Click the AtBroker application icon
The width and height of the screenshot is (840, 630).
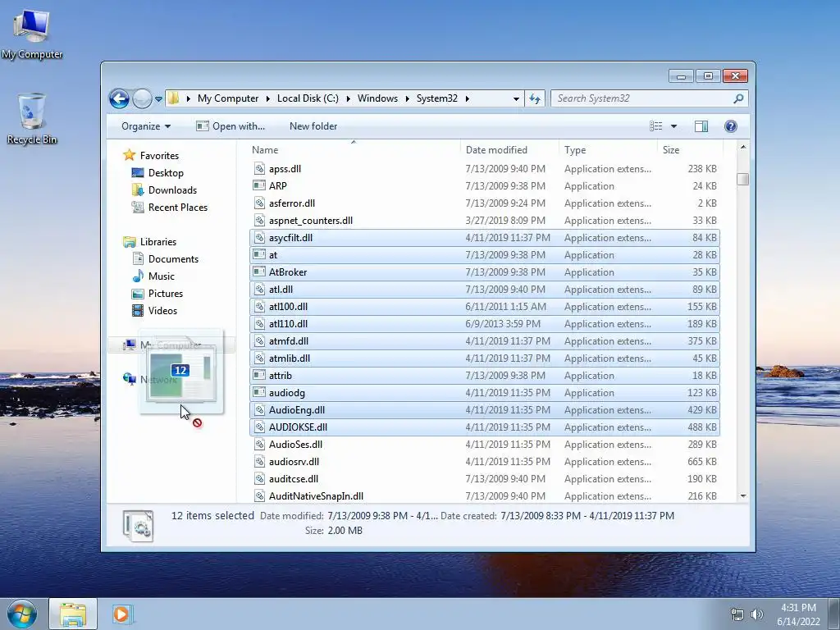pos(259,272)
